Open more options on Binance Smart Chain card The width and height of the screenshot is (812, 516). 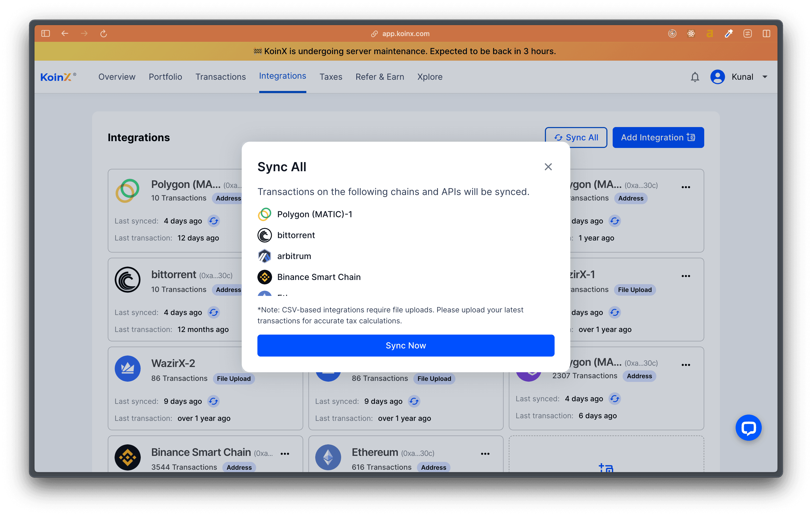tap(285, 454)
